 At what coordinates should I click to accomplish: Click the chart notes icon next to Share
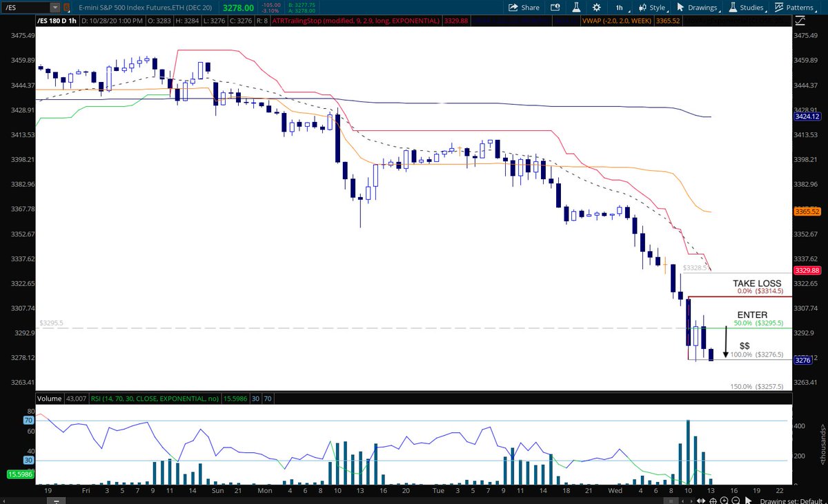[555, 7]
